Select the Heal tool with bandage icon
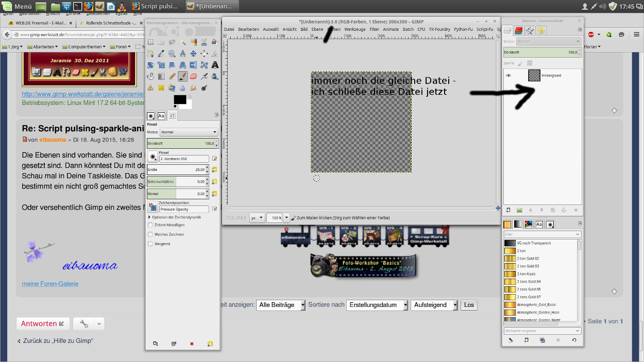This screenshot has width=644, height=362. 161,88
